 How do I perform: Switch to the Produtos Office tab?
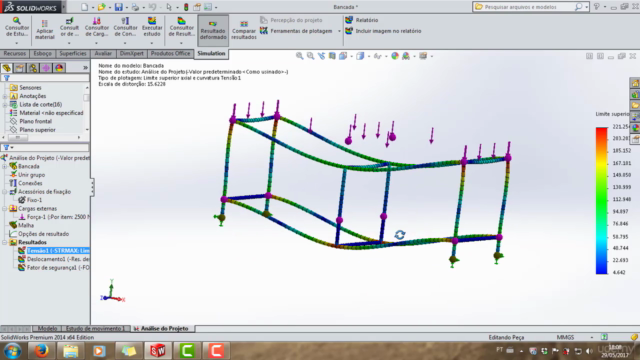170,53
